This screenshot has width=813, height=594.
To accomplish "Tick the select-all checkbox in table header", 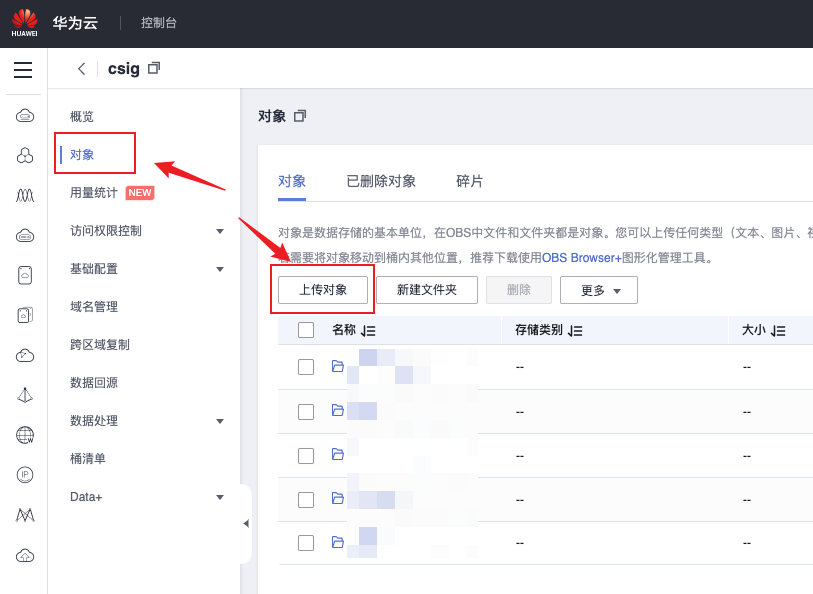I will 306,330.
